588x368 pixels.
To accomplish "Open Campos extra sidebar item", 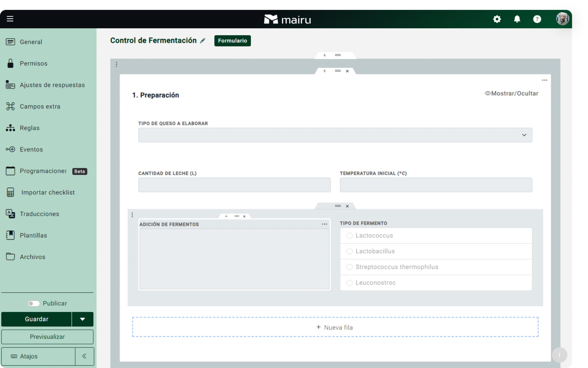I will [40, 106].
